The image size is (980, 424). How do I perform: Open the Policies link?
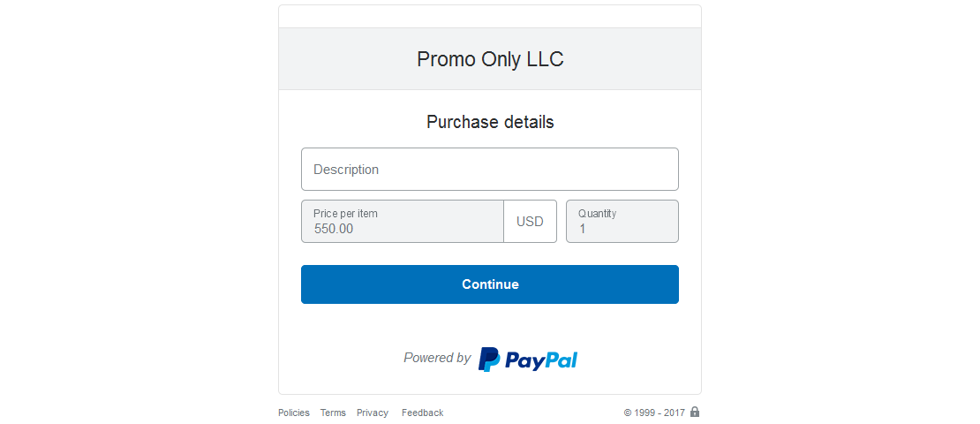pos(294,413)
